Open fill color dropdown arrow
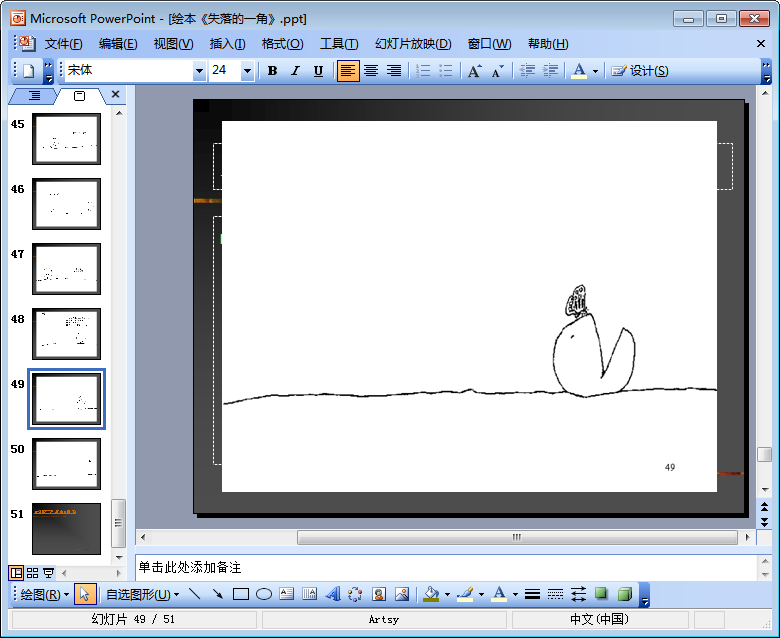780x638 pixels. [x=447, y=595]
